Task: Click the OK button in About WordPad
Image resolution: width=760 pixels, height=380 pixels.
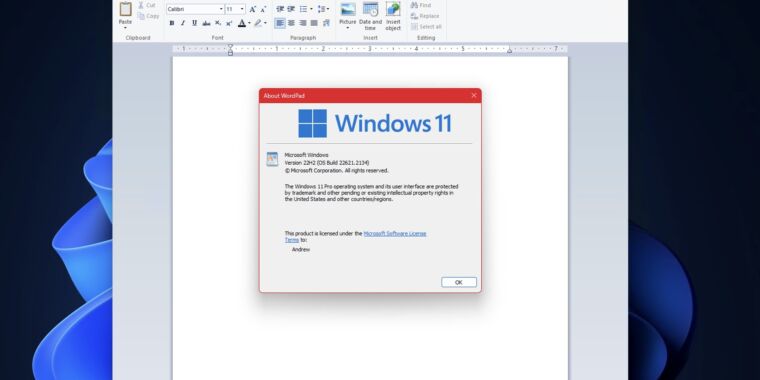Action: tap(459, 282)
